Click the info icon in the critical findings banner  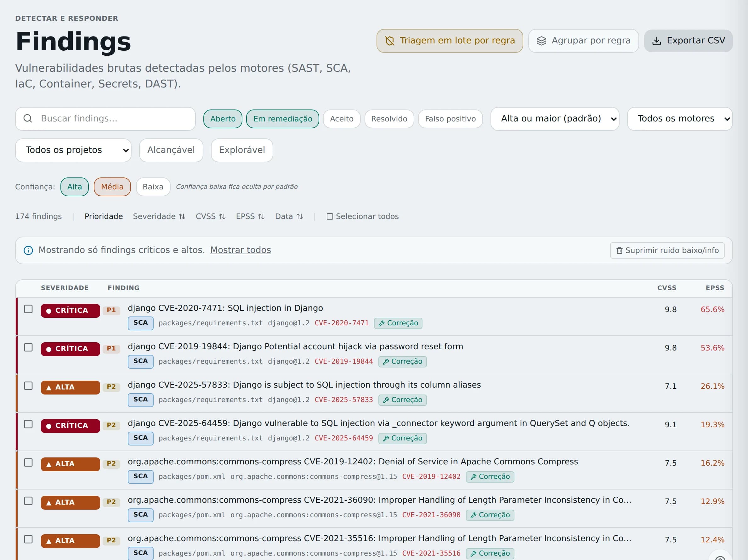pos(28,250)
